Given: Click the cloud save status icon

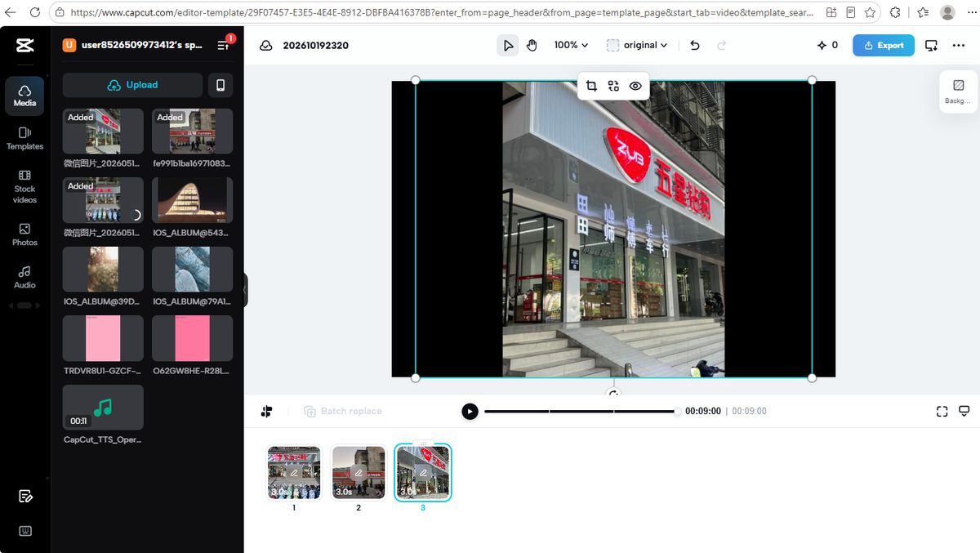Looking at the screenshot, I should [265, 46].
